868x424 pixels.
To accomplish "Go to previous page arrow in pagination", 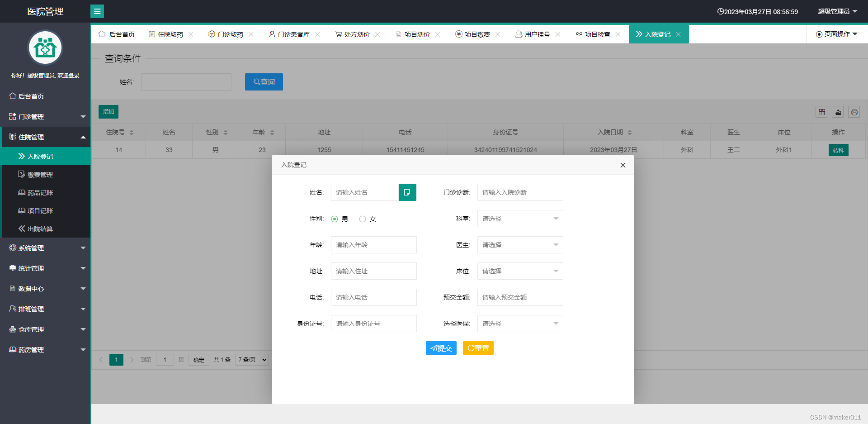I will (x=101, y=360).
